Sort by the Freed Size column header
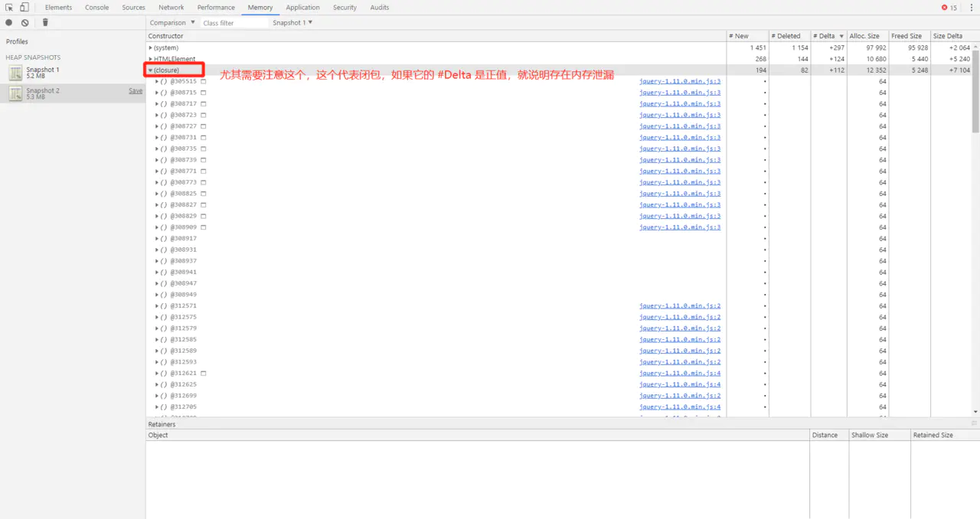 [909, 36]
